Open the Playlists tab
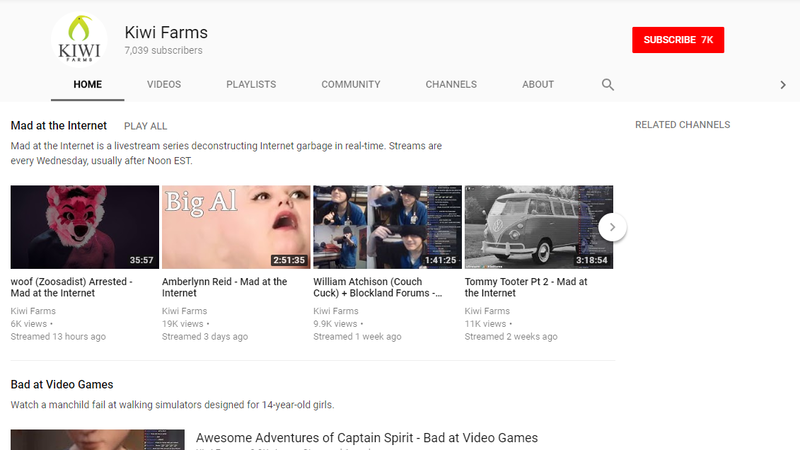 coord(251,85)
